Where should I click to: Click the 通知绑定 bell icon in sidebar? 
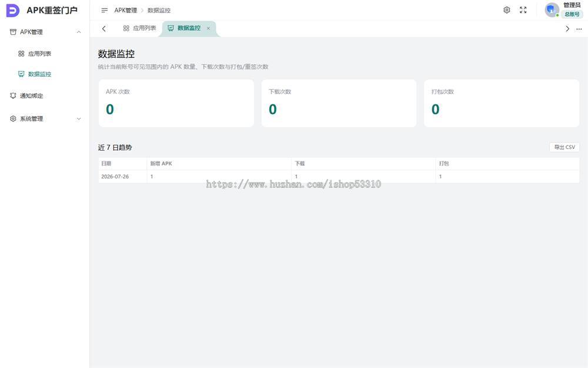click(x=13, y=96)
